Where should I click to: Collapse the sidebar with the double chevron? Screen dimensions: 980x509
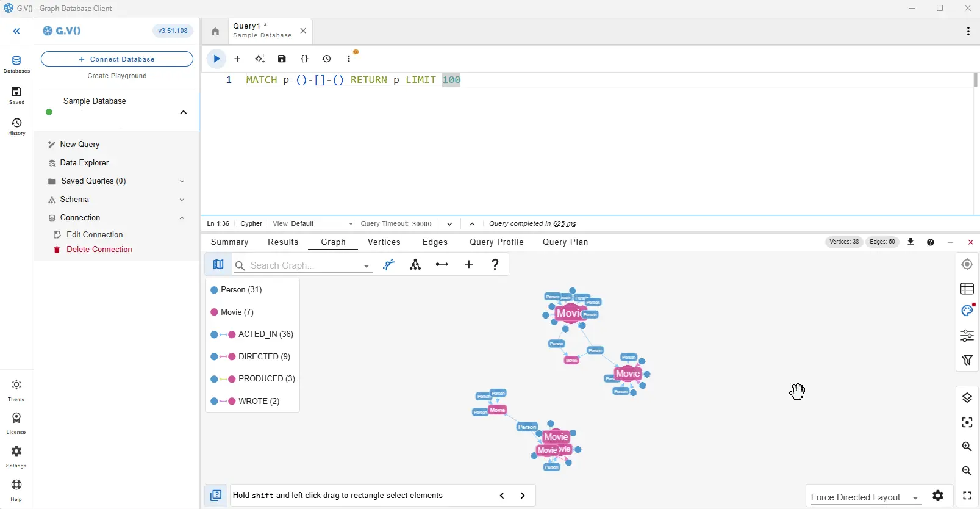click(x=16, y=31)
